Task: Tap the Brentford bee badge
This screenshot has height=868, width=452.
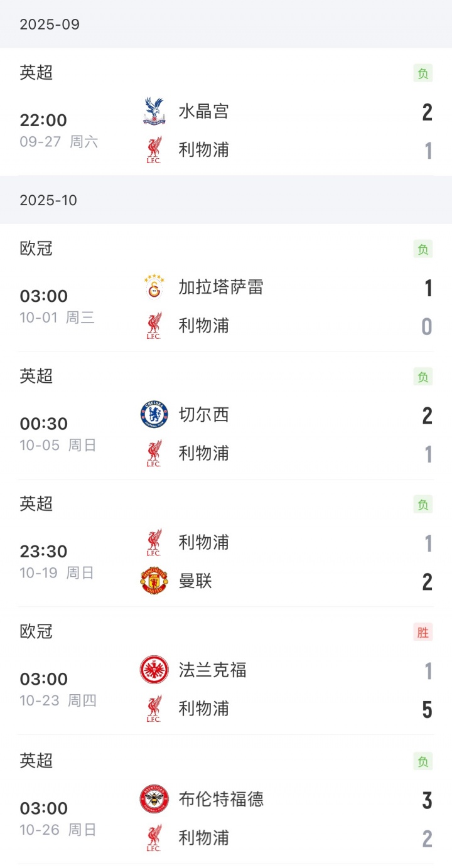Action: point(154,799)
